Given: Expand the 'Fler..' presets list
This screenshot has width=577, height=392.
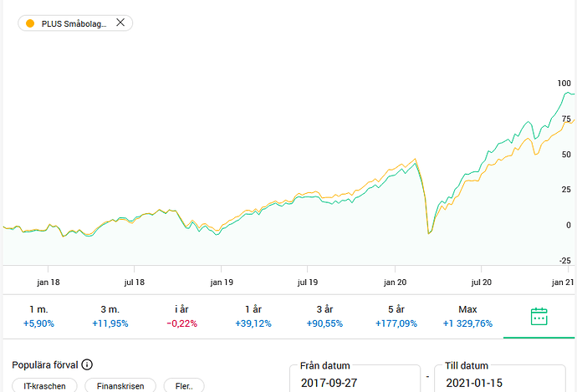Looking at the screenshot, I should click(x=183, y=386).
